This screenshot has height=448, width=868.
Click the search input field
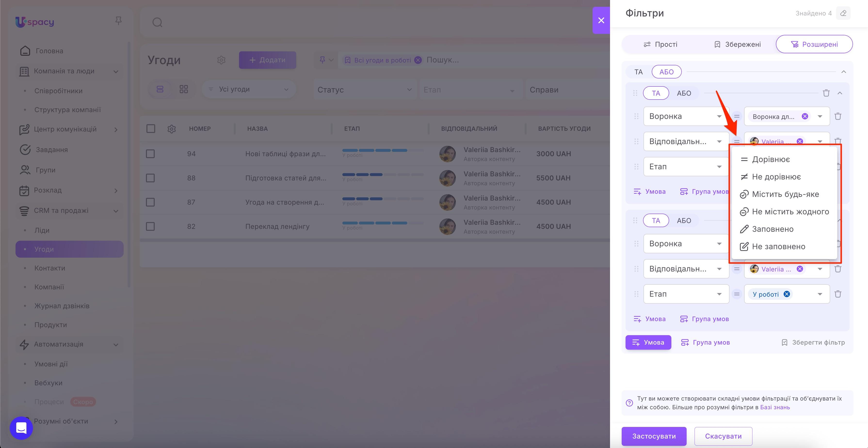click(236, 22)
